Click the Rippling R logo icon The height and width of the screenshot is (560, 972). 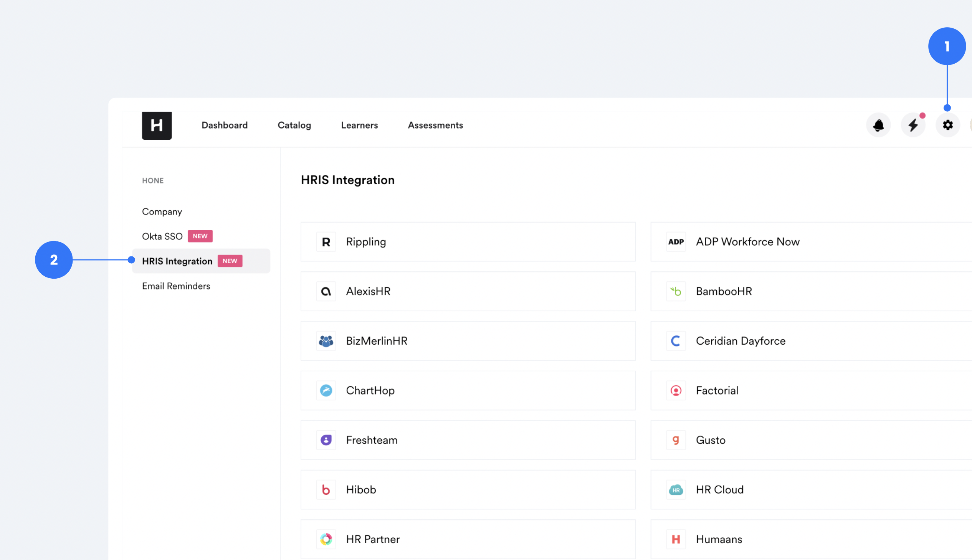pyautogui.click(x=326, y=242)
